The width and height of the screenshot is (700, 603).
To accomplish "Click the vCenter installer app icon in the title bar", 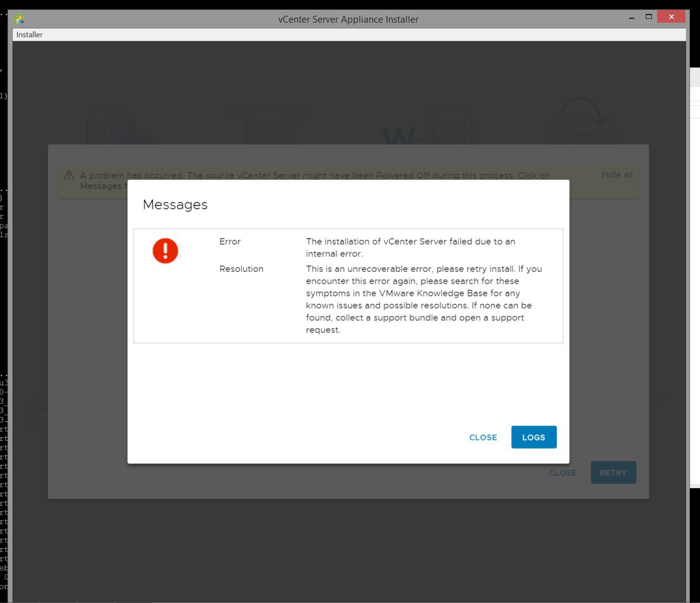I will click(19, 19).
